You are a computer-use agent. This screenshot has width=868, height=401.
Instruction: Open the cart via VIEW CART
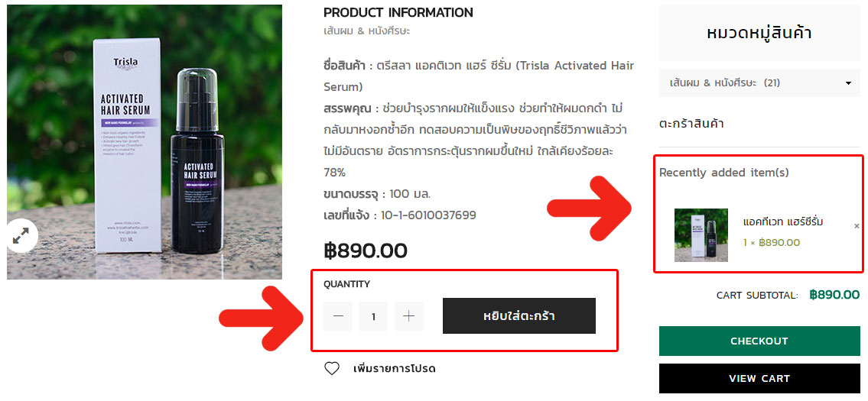point(759,378)
